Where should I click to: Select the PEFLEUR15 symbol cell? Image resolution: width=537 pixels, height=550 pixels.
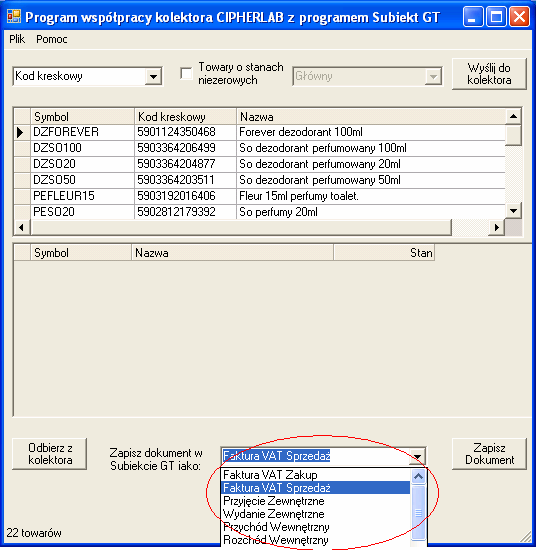tap(82, 196)
